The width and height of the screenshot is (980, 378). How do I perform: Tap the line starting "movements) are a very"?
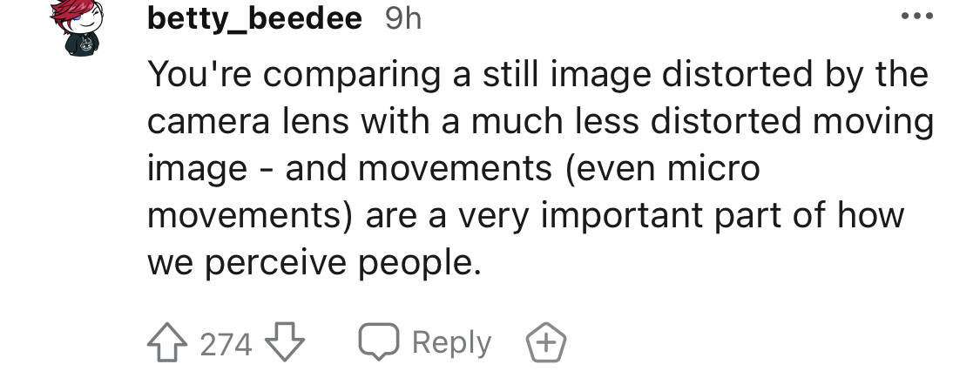(525, 215)
